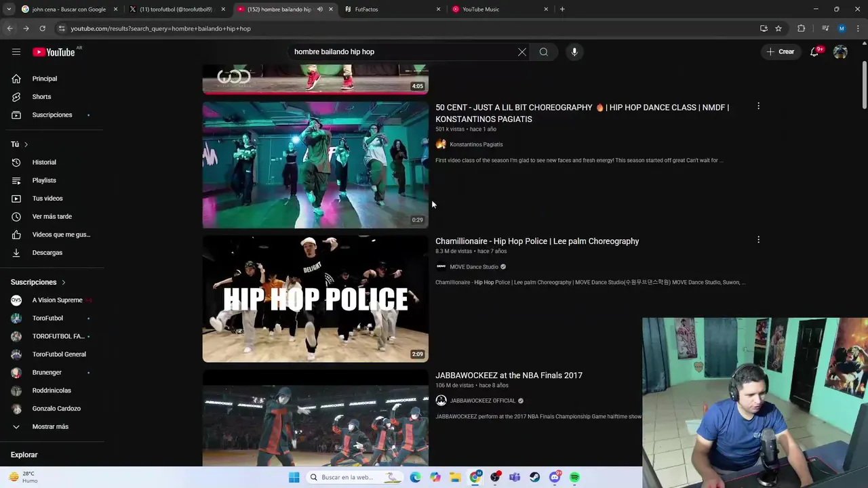Click the magnifier search button
This screenshot has height=488, width=868.
tap(544, 52)
